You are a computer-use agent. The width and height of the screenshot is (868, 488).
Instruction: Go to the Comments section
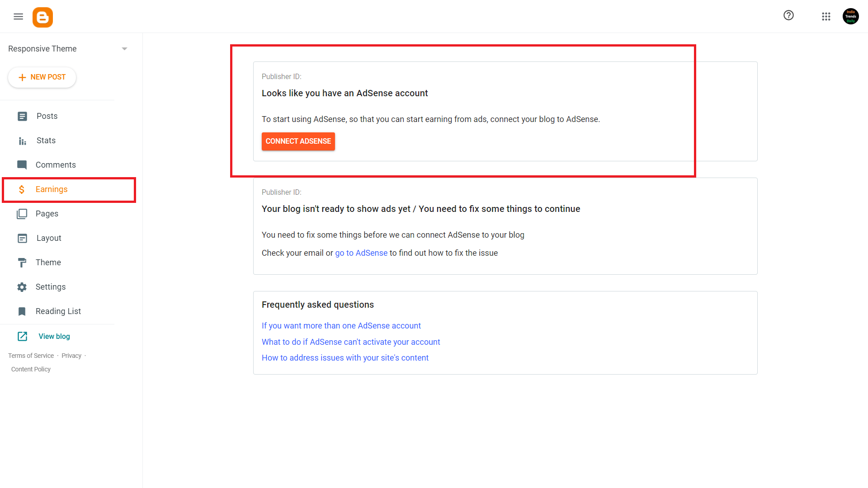tap(55, 165)
